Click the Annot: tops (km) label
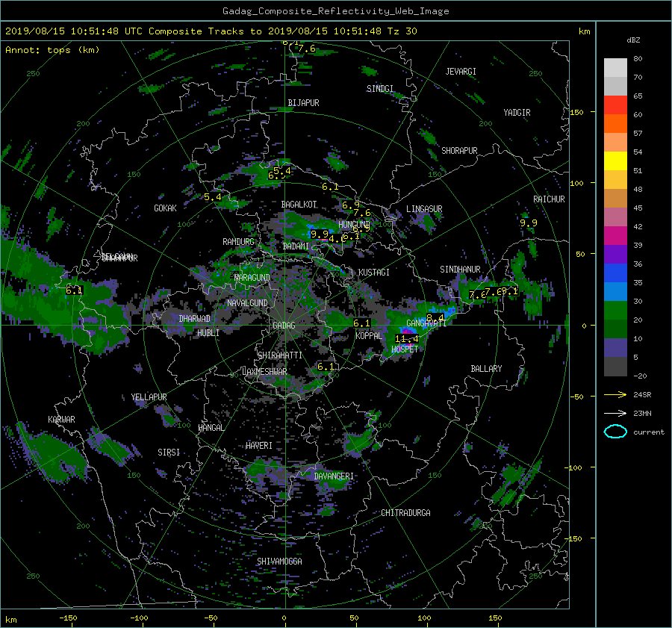Screen dimensions: 672x628 tap(52, 50)
